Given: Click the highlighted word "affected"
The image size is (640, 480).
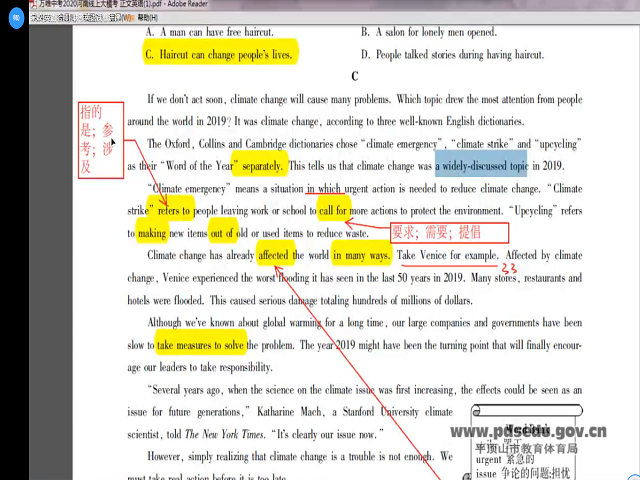Looking at the screenshot, I should coord(273,256).
